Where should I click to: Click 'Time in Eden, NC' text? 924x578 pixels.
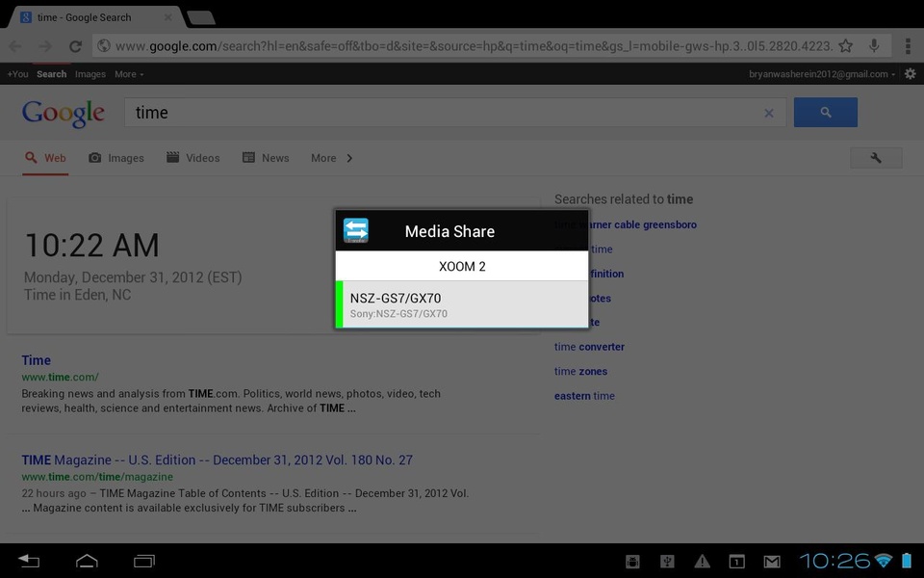tap(77, 295)
